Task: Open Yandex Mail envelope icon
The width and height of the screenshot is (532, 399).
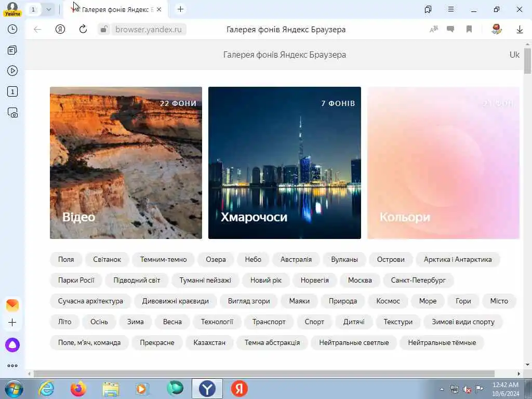Action: (12, 305)
